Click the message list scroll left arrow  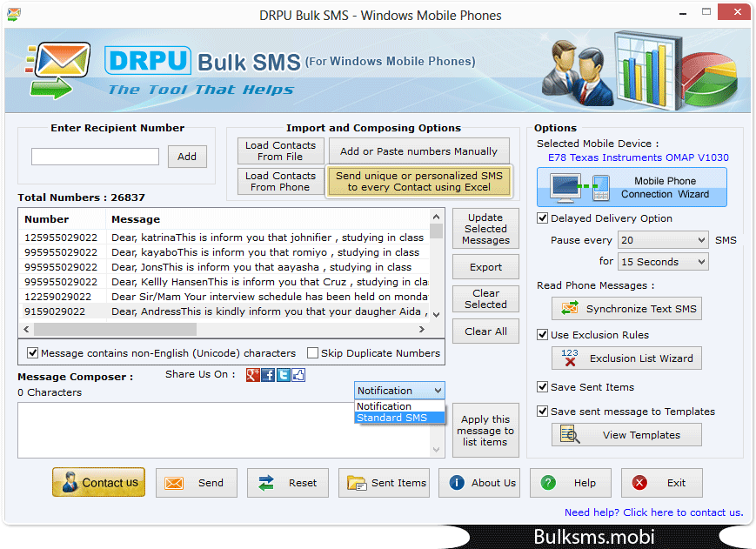pyautogui.click(x=26, y=329)
